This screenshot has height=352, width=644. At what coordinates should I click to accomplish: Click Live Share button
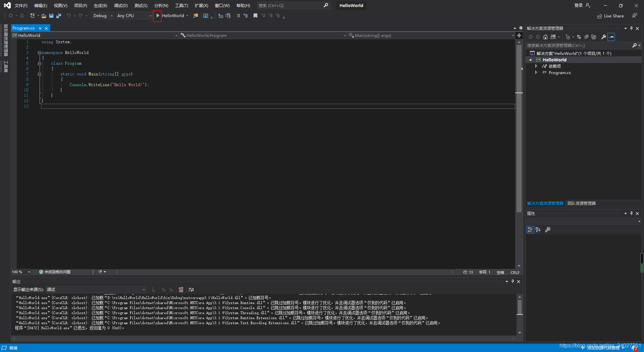(x=610, y=16)
